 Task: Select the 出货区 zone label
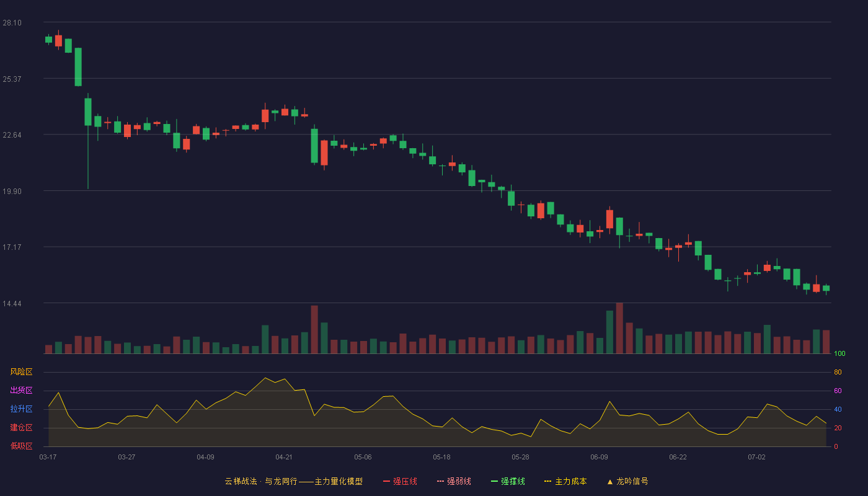tap(21, 391)
